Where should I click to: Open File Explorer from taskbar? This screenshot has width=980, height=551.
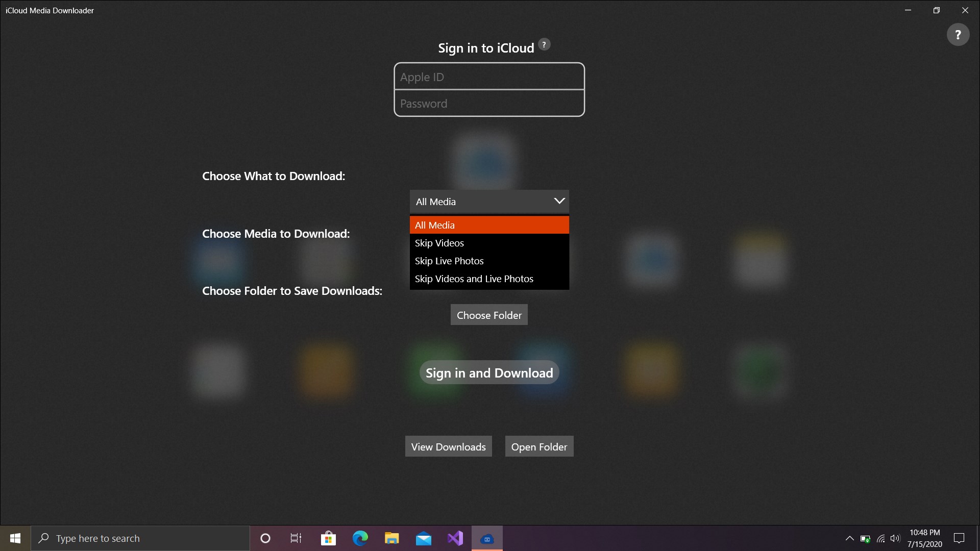coord(391,538)
